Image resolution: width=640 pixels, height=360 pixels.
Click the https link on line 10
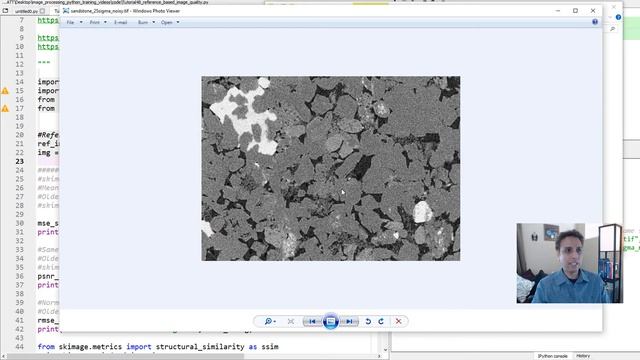pyautogui.click(x=48, y=47)
